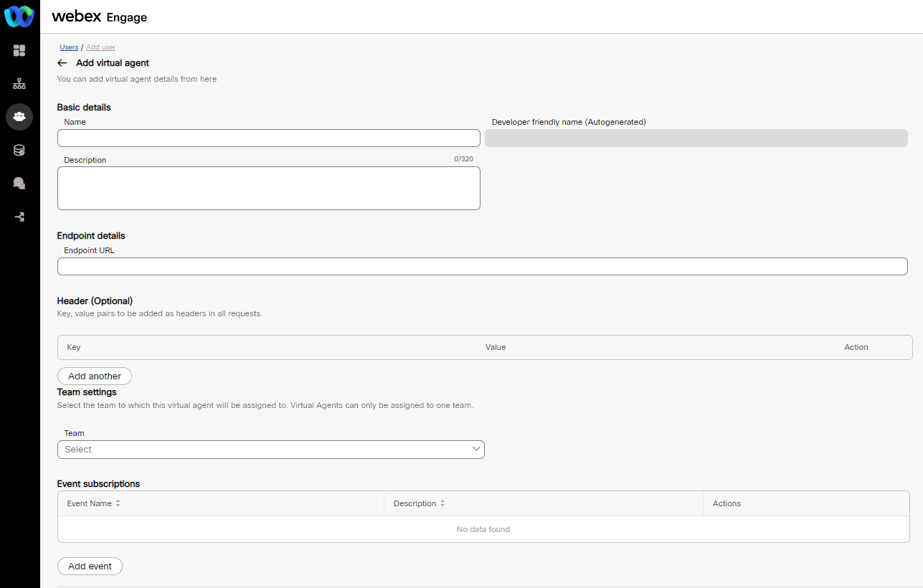Sort by Description column arrows
923x588 pixels.
[442, 503]
